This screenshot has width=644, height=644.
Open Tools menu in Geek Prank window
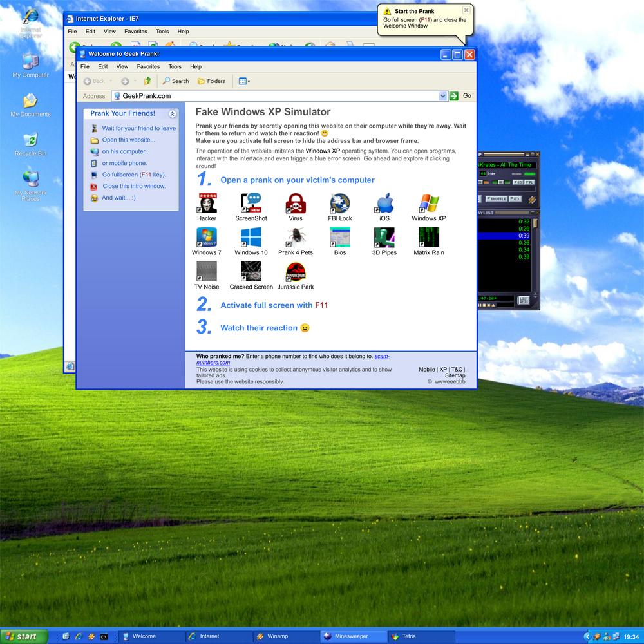pos(175,66)
